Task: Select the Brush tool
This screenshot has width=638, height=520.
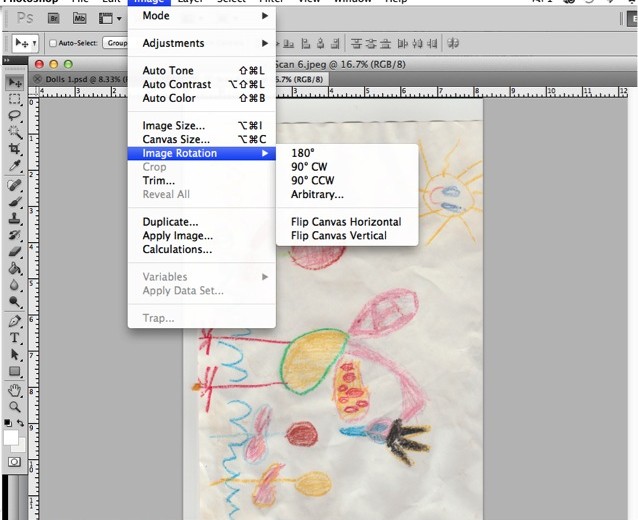Action: [15, 202]
